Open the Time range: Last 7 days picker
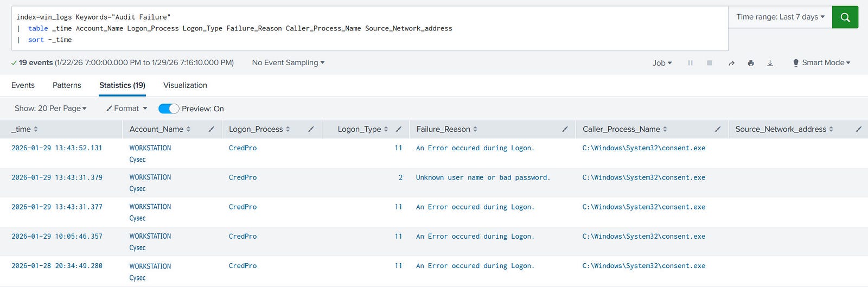 (x=780, y=17)
